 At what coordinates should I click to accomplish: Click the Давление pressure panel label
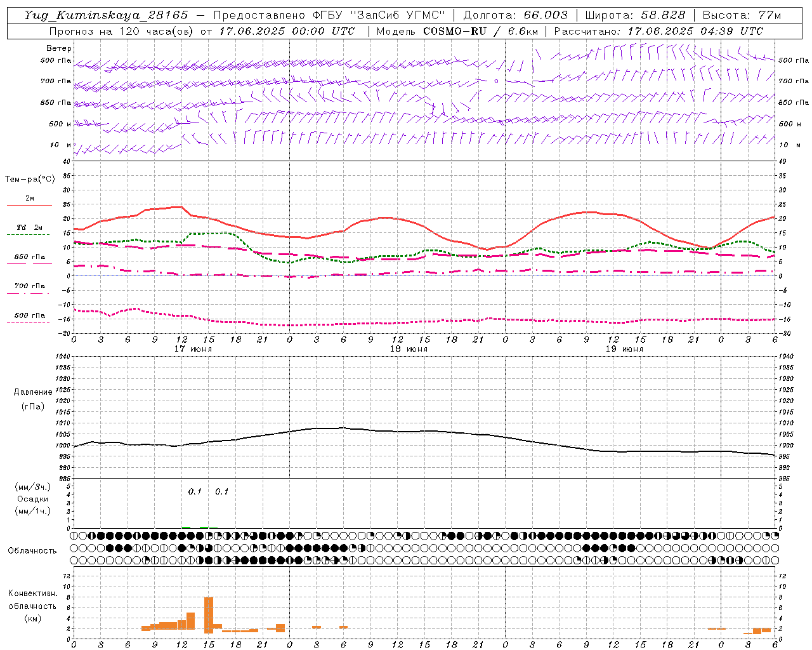click(x=33, y=392)
